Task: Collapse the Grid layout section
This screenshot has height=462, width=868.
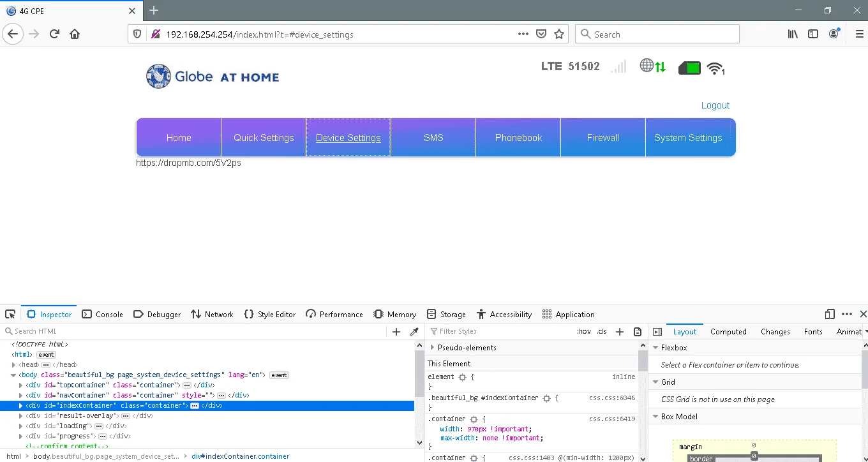Action: (655, 382)
